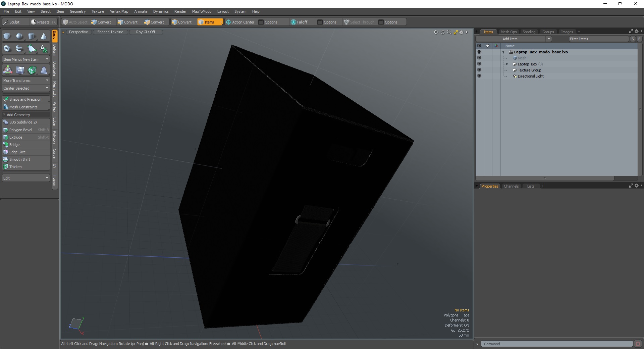Image resolution: width=644 pixels, height=349 pixels.
Task: Toggle Action Center
Action: 240,22
